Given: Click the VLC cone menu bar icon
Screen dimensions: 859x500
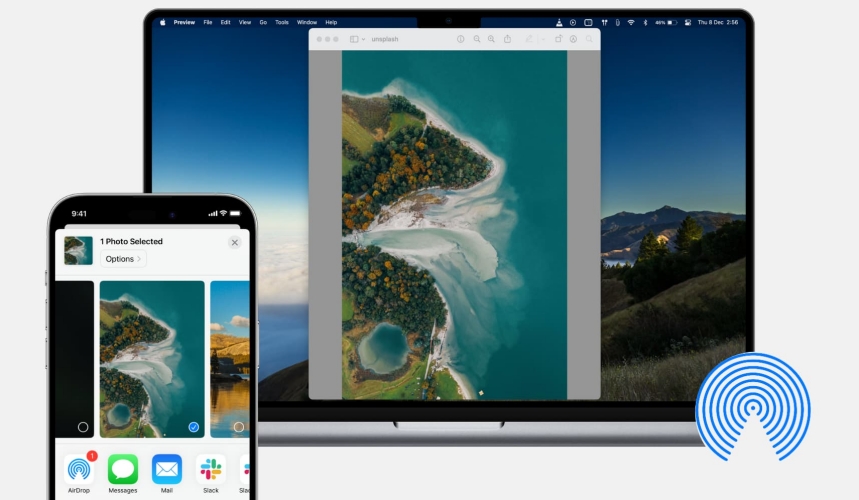Looking at the screenshot, I should tap(559, 22).
